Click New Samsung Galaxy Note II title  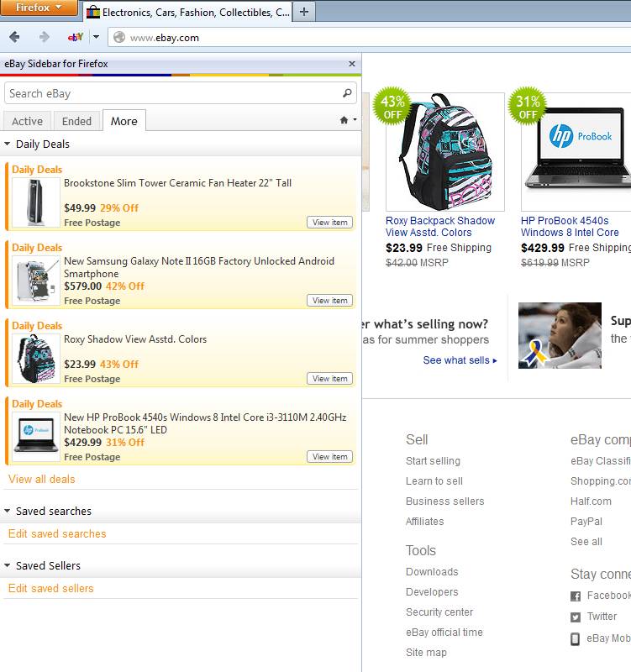(199, 267)
